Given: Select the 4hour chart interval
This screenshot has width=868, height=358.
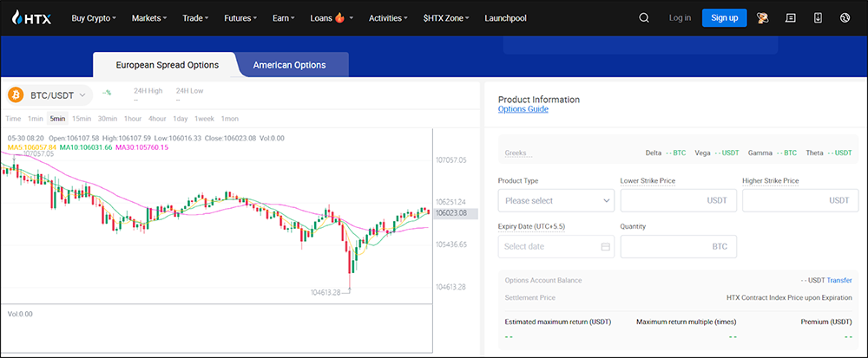Looking at the screenshot, I should [157, 118].
